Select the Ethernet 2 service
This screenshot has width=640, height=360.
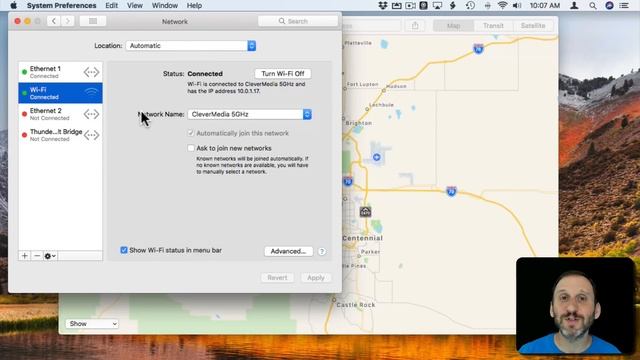60,114
